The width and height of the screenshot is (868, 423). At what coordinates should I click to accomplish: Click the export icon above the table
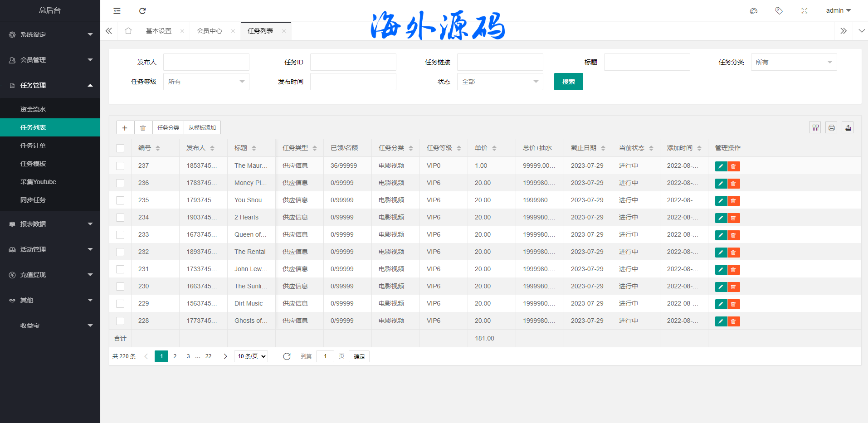[x=848, y=128]
